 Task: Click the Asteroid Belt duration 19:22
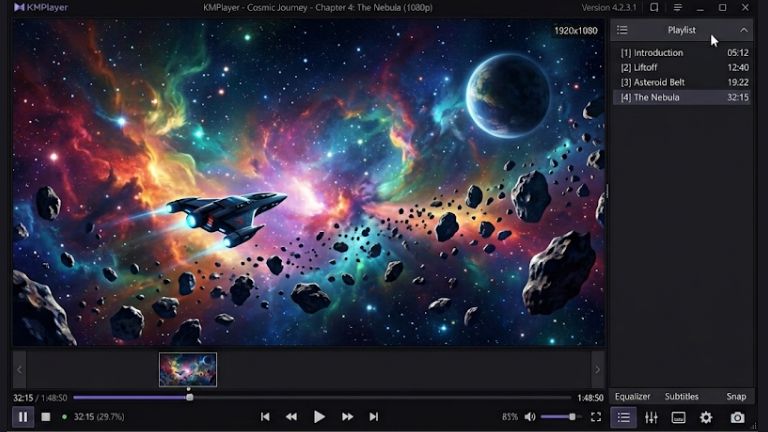[x=738, y=82]
